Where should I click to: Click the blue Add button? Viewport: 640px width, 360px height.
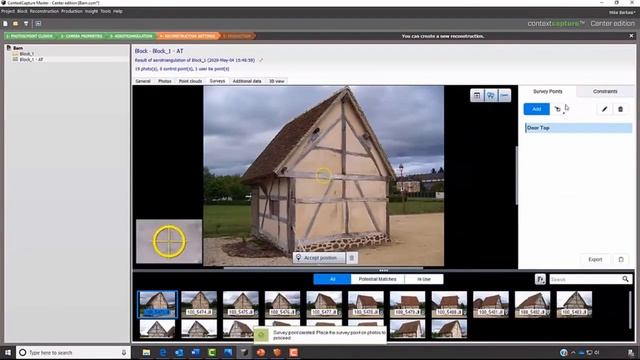536,109
